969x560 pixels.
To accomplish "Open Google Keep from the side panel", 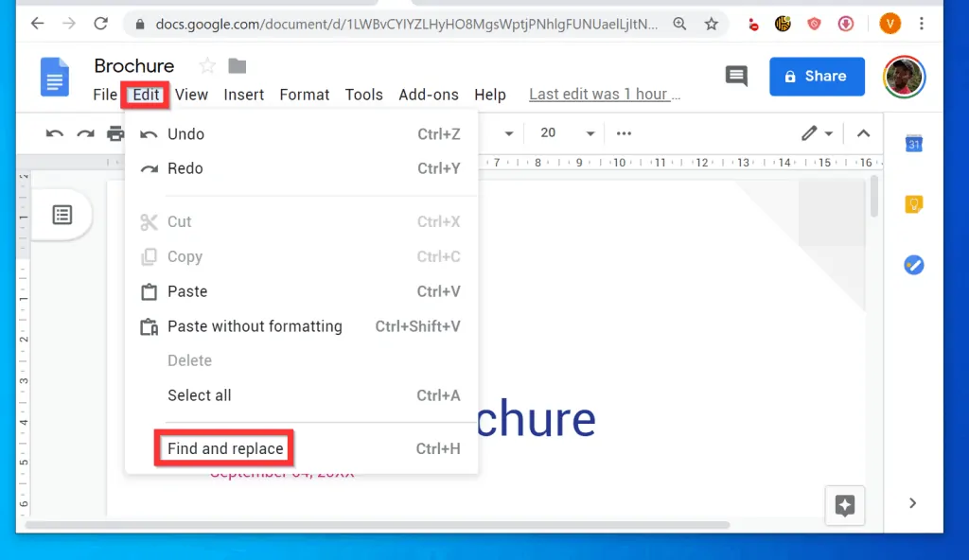I will coord(913,204).
